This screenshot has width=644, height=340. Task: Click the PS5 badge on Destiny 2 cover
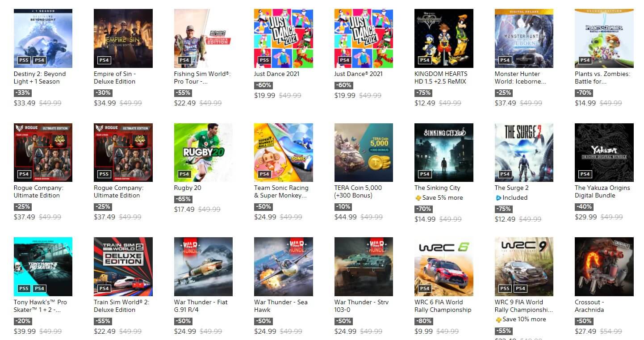pos(24,60)
